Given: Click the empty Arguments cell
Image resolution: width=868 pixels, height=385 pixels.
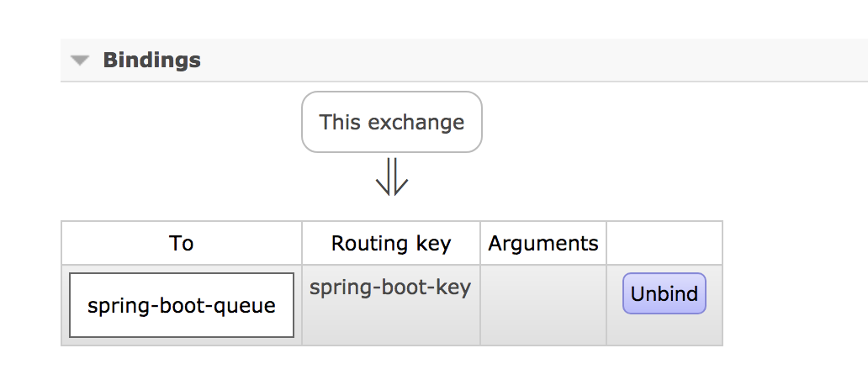Looking at the screenshot, I should tap(543, 305).
